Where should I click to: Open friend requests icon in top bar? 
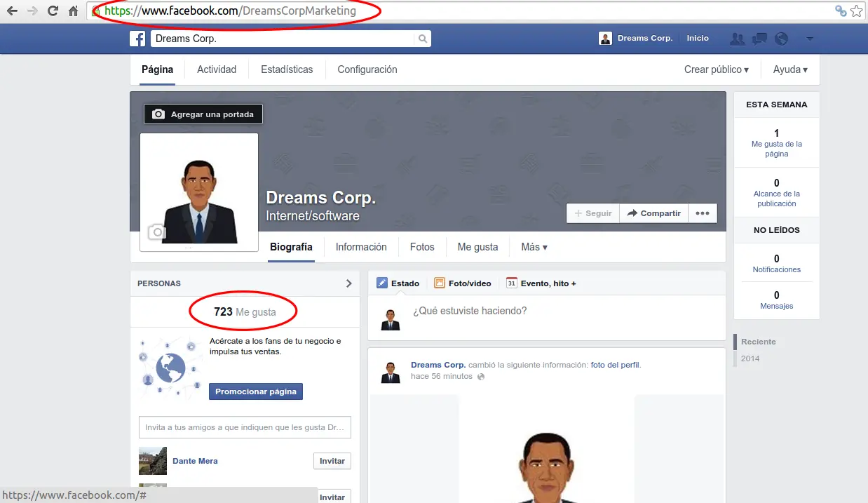[x=737, y=39]
